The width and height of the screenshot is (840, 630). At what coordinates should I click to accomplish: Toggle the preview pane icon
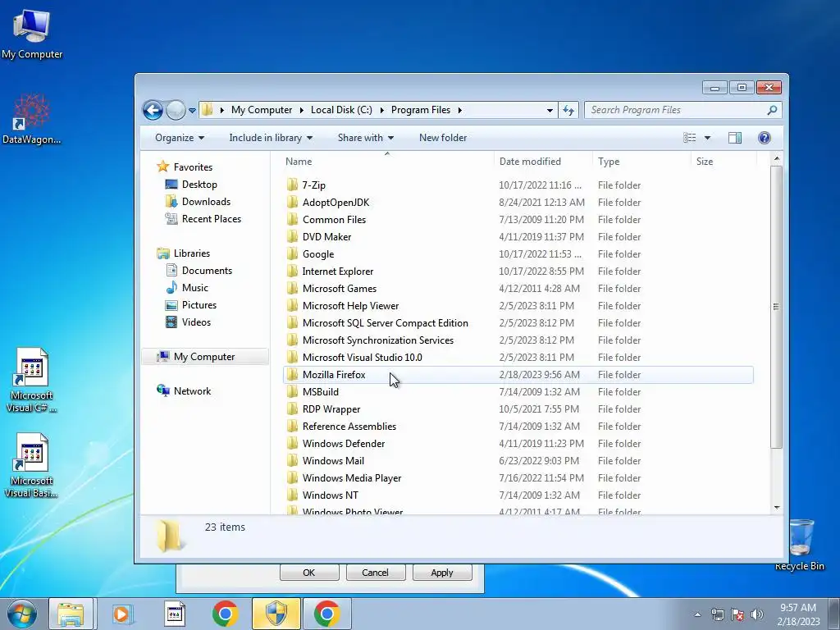735,138
